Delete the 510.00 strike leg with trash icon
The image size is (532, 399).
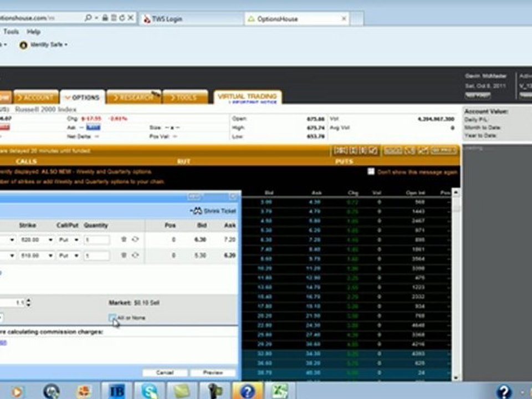pyautogui.click(x=124, y=255)
